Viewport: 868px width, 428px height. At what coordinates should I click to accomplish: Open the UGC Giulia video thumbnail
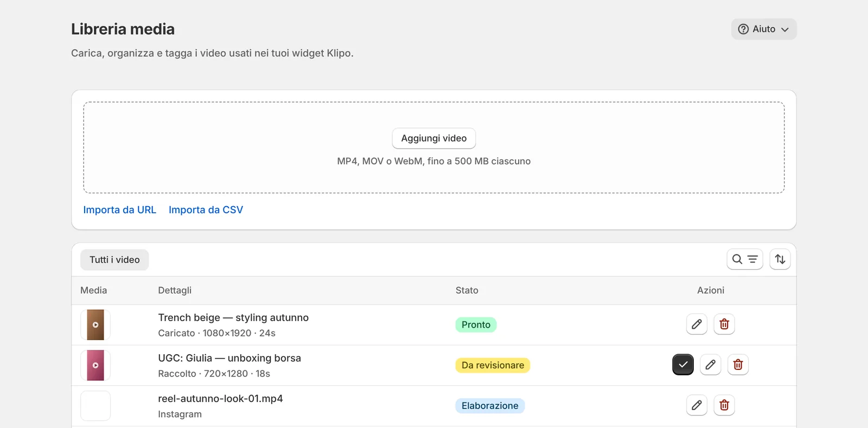(95, 365)
